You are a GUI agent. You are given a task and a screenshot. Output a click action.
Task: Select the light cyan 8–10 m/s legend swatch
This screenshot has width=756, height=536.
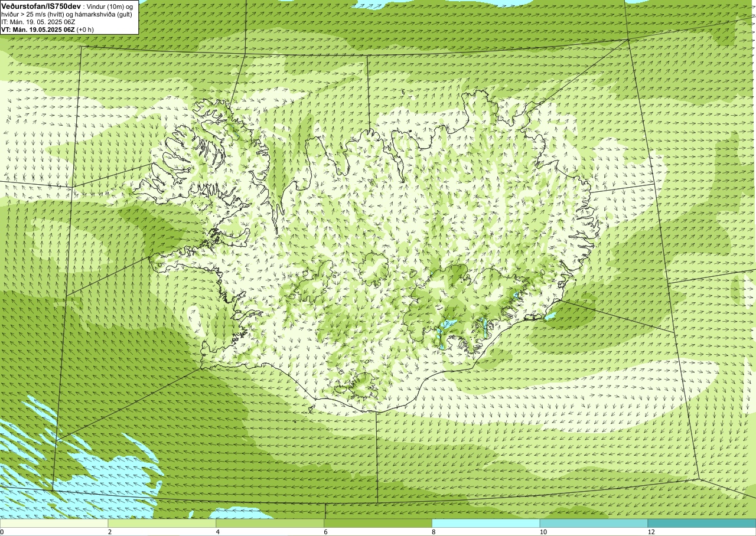coord(486,523)
